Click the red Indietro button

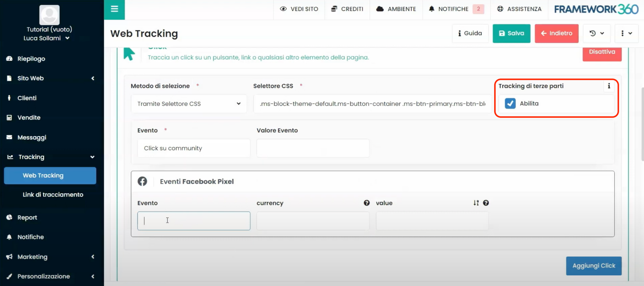tap(556, 33)
